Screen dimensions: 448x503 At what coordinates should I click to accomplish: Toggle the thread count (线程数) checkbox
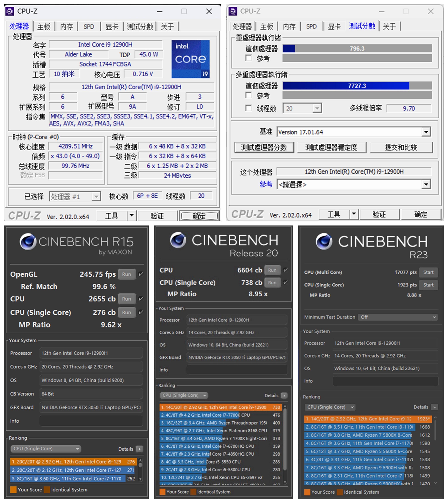[249, 108]
